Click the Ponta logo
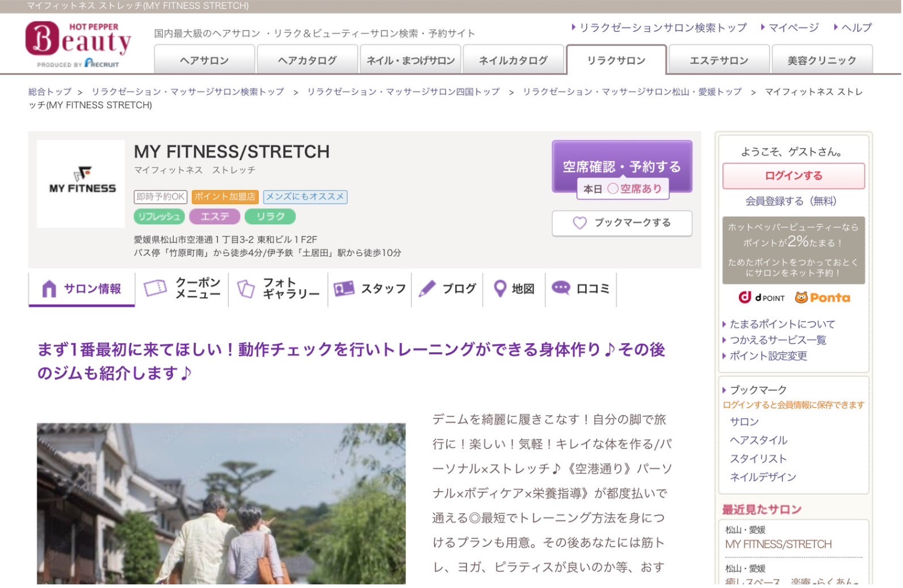 [x=822, y=298]
